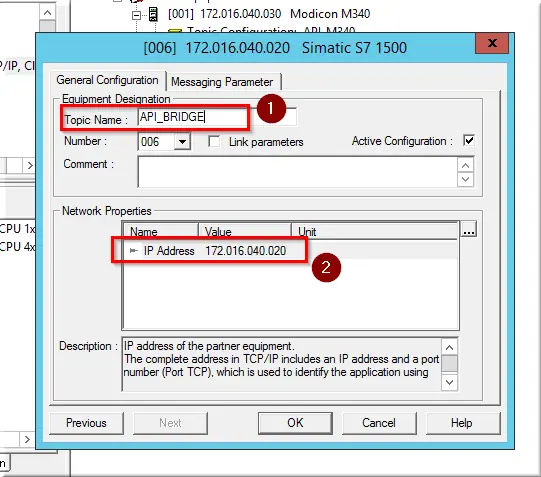The image size is (541, 477).
Task: Enable the Link parameters checkbox
Action: tap(214, 141)
